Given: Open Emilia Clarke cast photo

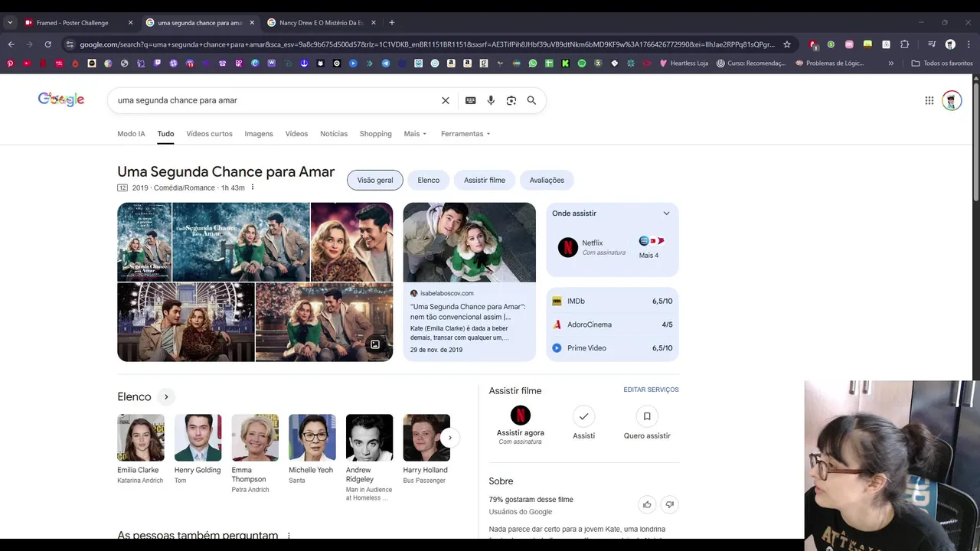Looking at the screenshot, I should pyautogui.click(x=141, y=438).
